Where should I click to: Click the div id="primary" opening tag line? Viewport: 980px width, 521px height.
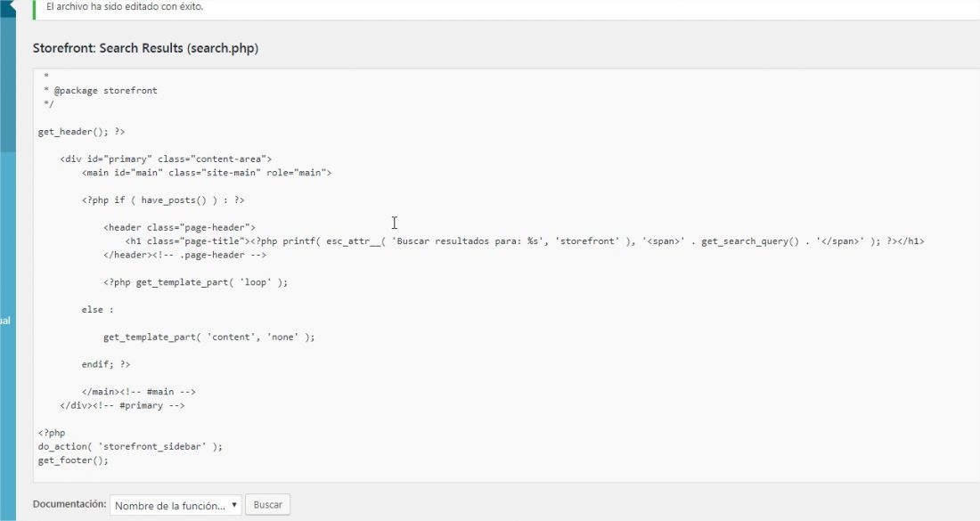click(x=166, y=159)
